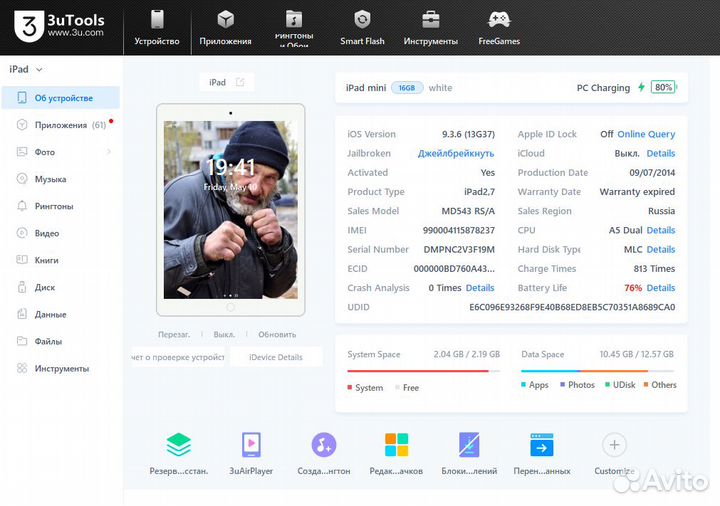This screenshot has height=506, width=720.
Task: Select Об устройстве in sidebar
Action: (x=61, y=98)
